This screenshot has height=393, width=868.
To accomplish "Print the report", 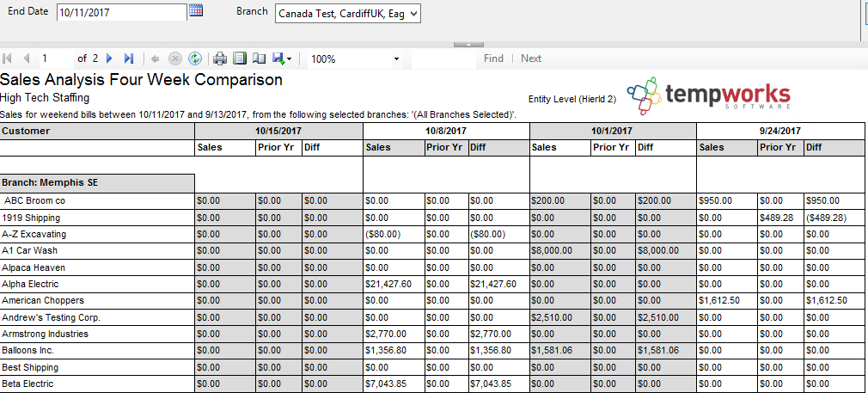I will (x=220, y=58).
